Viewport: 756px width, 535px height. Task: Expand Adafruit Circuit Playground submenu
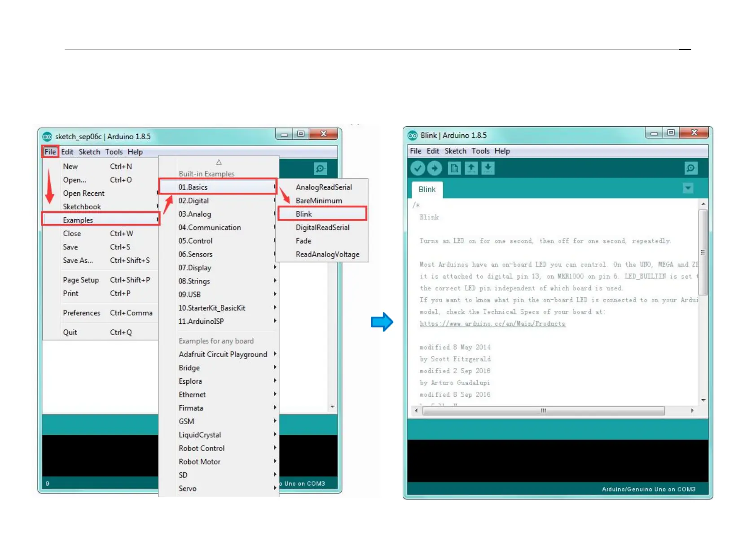(x=218, y=354)
